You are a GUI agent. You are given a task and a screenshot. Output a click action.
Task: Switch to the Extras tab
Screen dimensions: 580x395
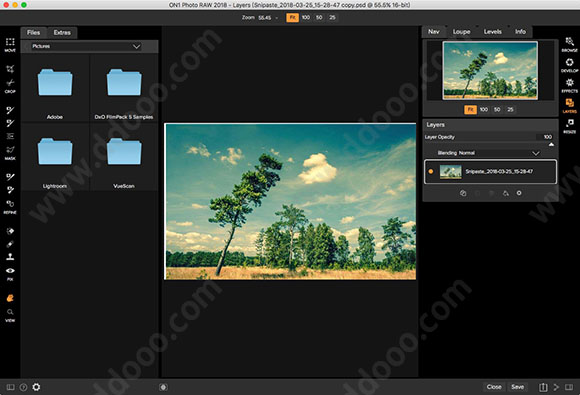coord(62,33)
